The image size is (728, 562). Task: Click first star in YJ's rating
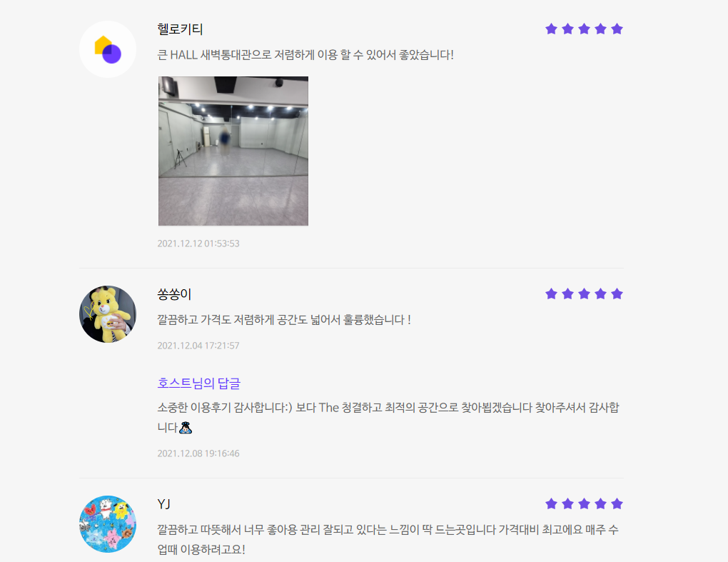point(551,503)
